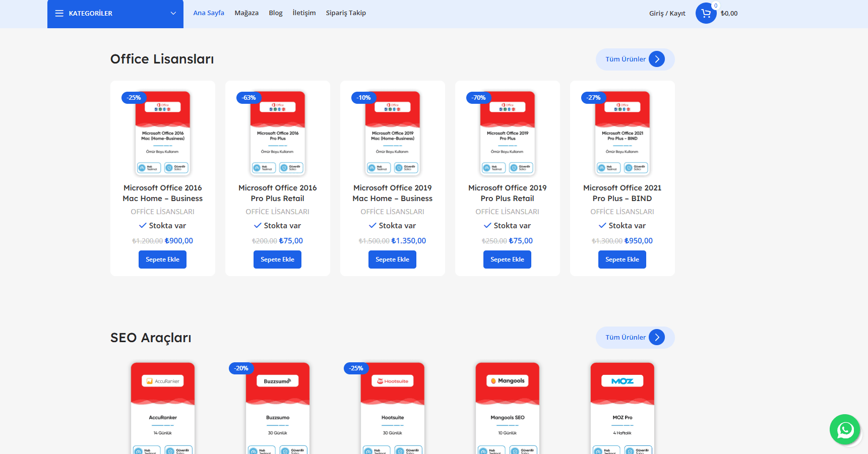Click Office 2019 Mac Home-Business product image
This screenshot has height=454, width=868.
[393, 133]
